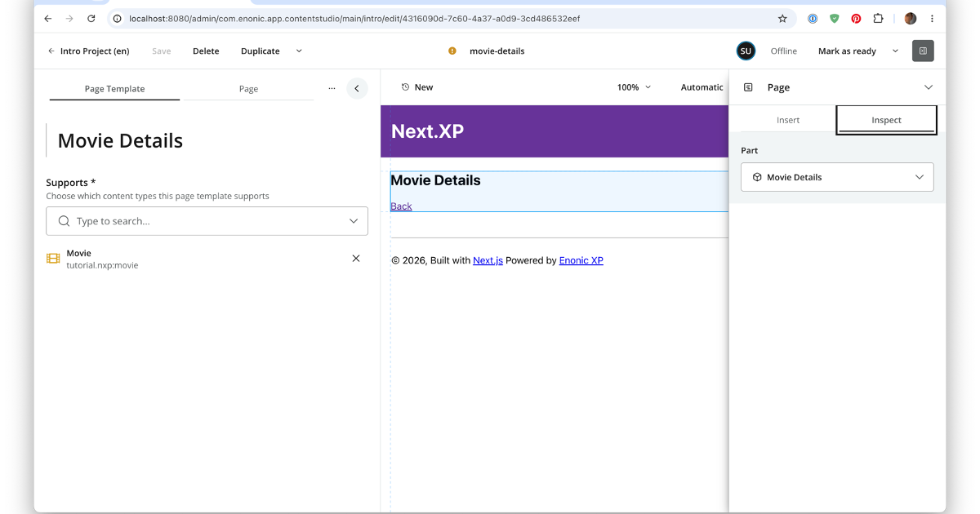
Task: Click the Next.XP header in preview
Action: [x=427, y=131]
